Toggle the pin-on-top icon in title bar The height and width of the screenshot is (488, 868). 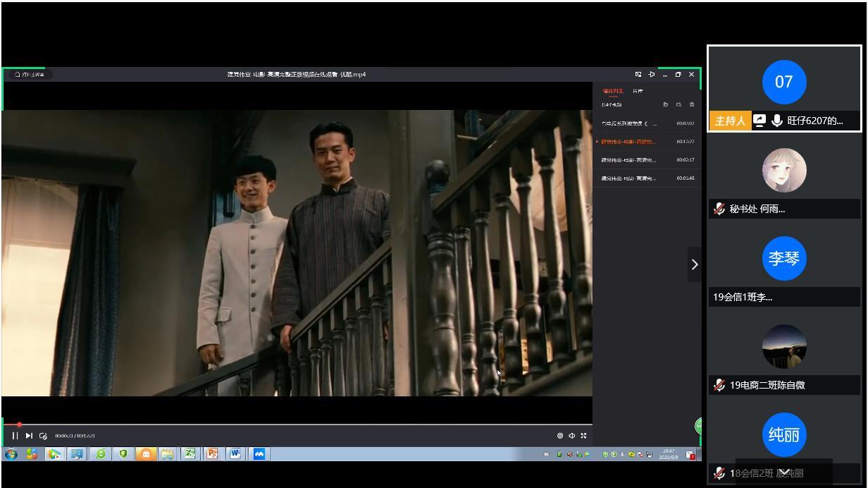pyautogui.click(x=651, y=74)
